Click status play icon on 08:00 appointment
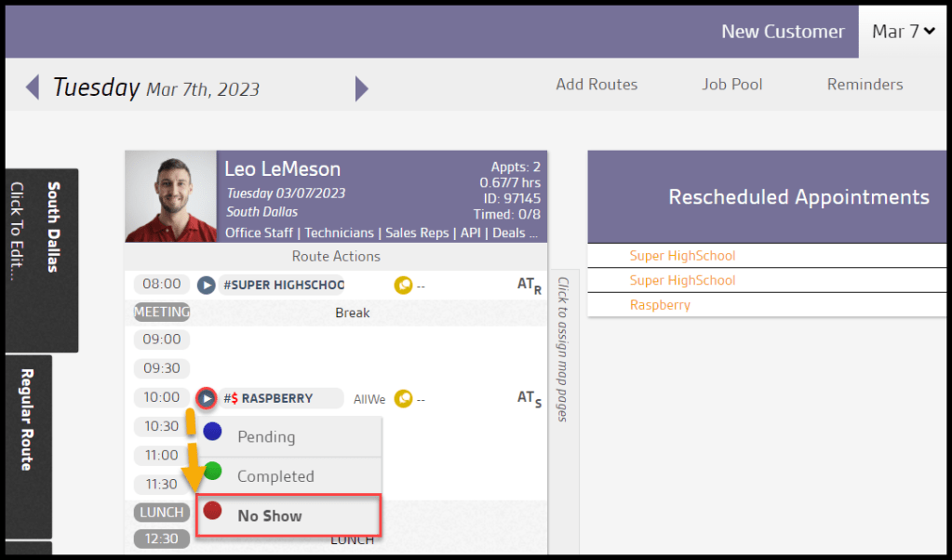 pos(206,285)
